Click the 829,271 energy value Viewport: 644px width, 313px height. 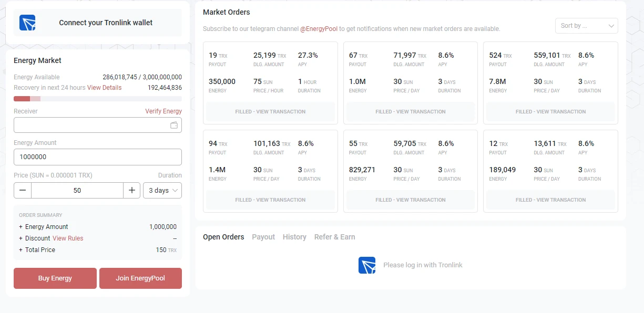pos(362,170)
